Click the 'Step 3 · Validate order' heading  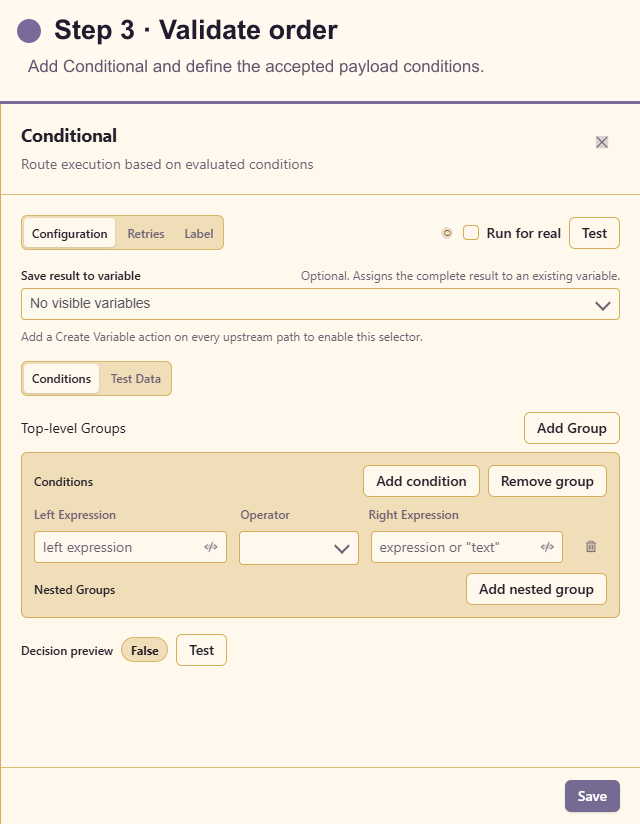click(195, 30)
